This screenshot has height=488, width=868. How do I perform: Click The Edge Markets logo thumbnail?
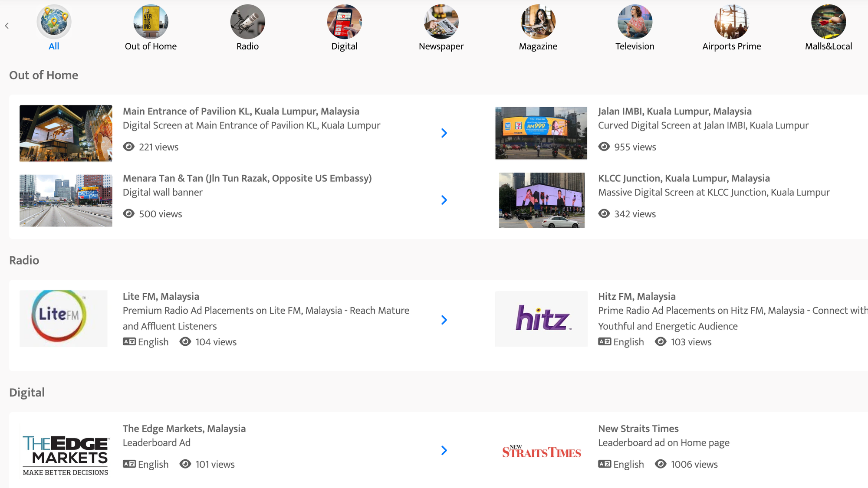click(66, 455)
